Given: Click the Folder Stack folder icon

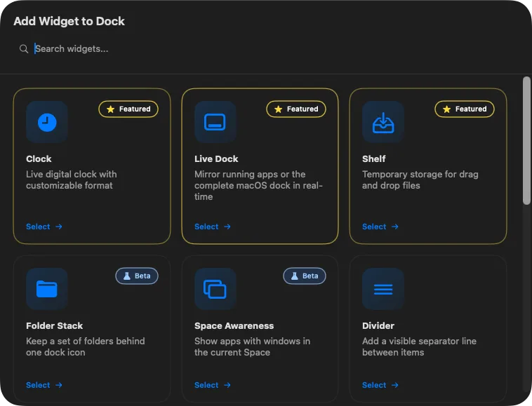Looking at the screenshot, I should pos(47,289).
